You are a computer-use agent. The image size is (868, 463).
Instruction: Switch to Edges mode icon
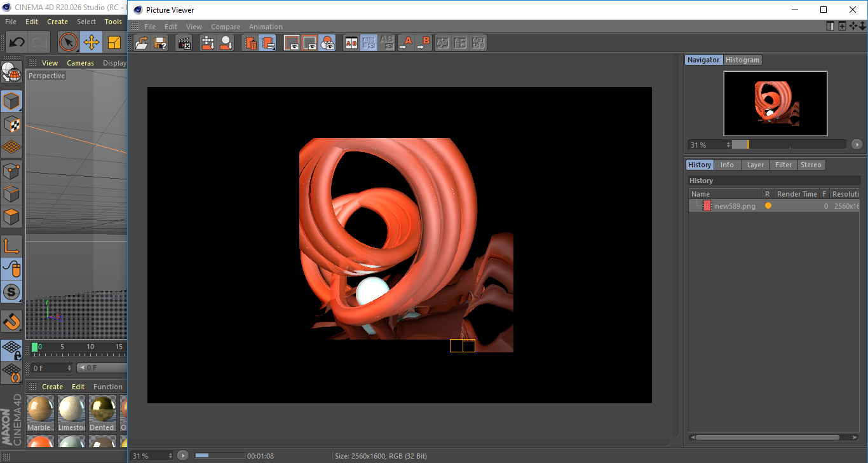coord(11,193)
